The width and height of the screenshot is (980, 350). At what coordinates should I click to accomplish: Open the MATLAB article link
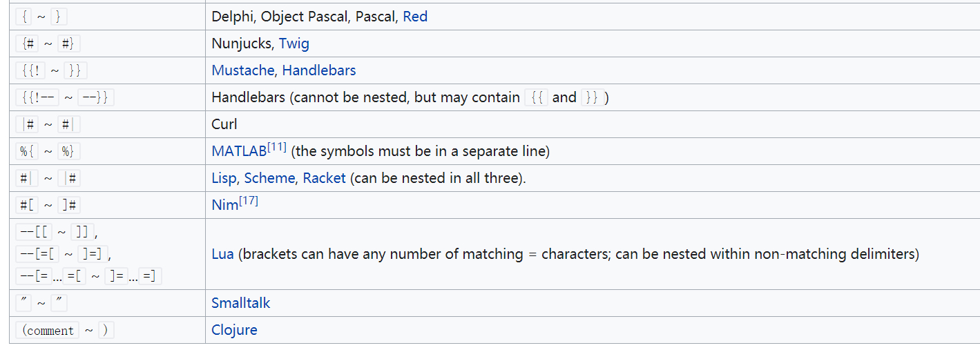(x=239, y=151)
